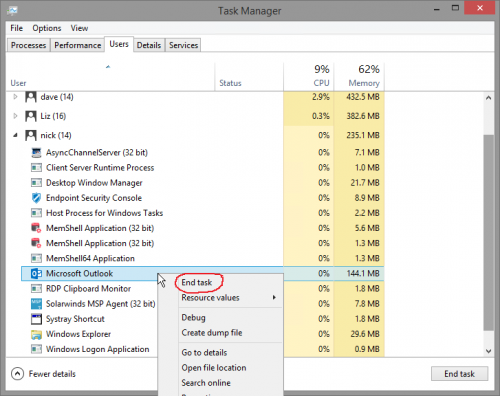Viewport: 500px width, 396px height.
Task: Click dave's user avatar icon
Action: pos(31,97)
